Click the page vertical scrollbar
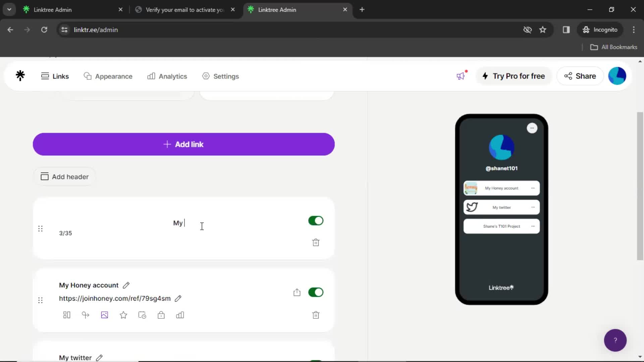 640,186
